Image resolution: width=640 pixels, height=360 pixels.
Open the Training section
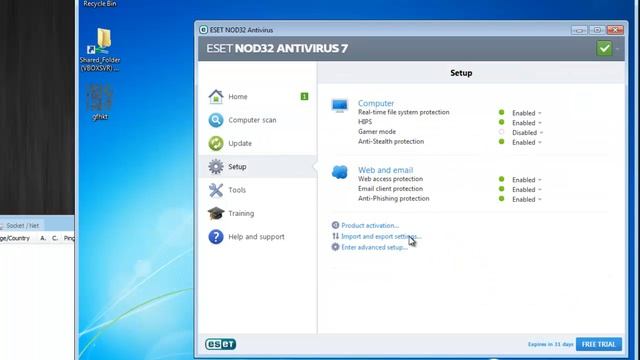click(x=258, y=213)
